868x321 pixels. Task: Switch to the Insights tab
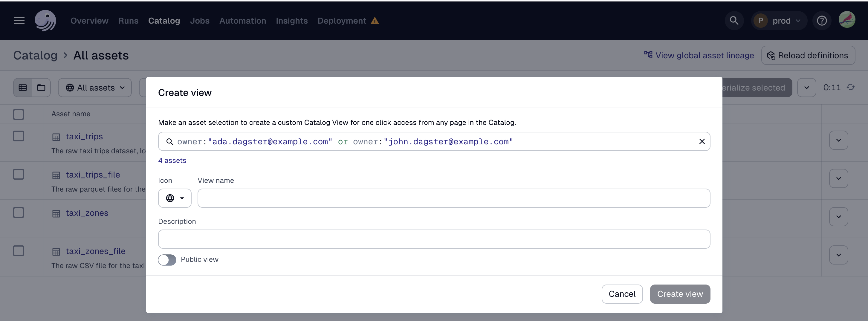click(x=291, y=21)
